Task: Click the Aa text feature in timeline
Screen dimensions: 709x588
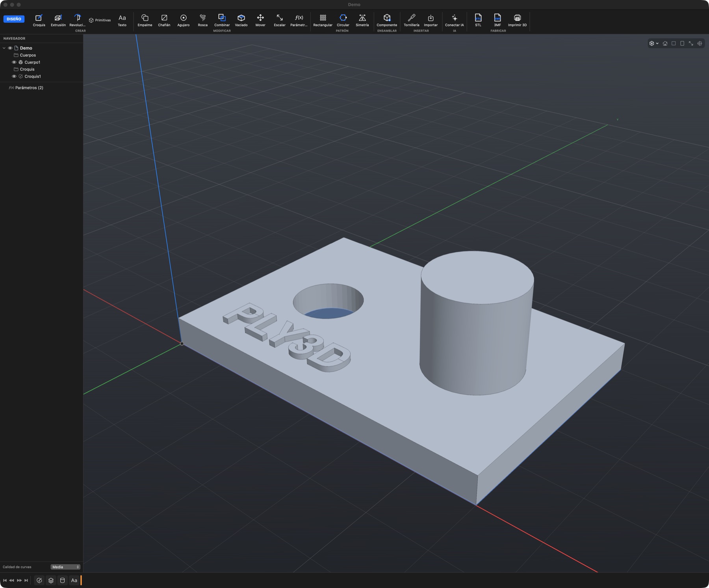Action: click(x=74, y=580)
